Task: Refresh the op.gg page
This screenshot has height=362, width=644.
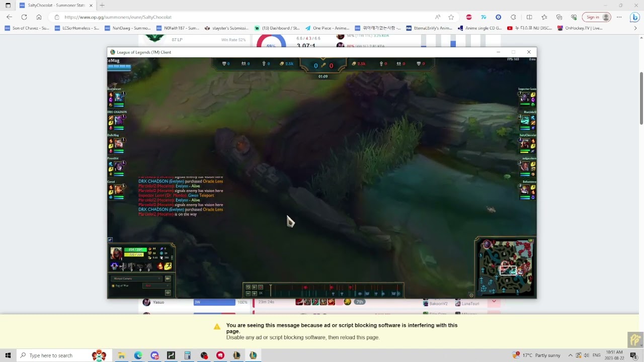Action: 24,17
